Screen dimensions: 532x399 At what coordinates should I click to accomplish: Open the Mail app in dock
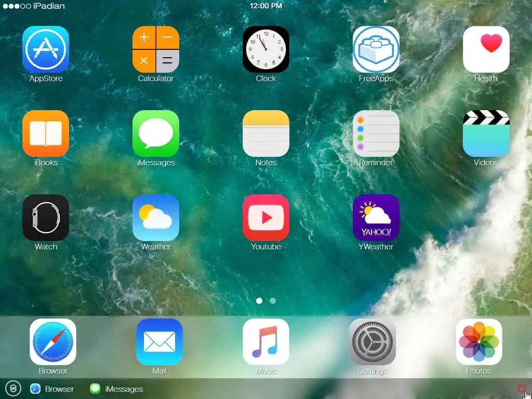point(159,342)
